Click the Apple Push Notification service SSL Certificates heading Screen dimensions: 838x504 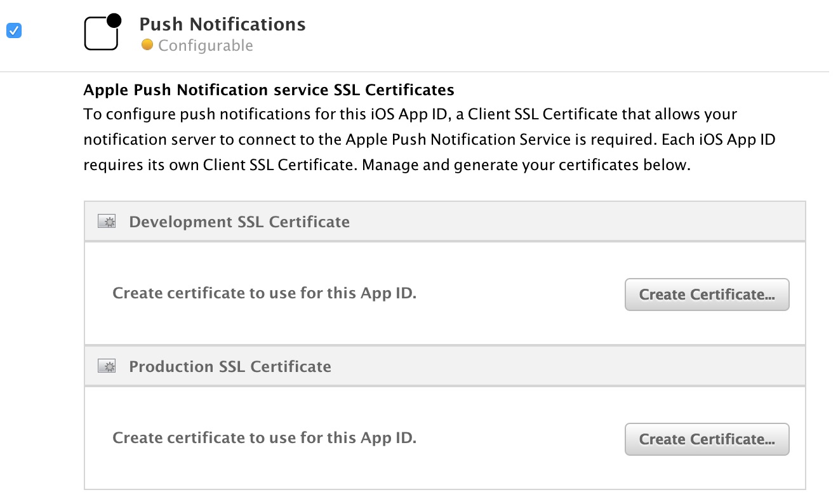[x=269, y=90]
